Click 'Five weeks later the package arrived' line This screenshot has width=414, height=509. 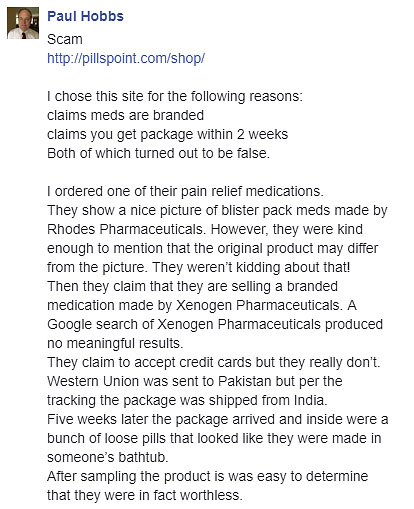tap(218, 419)
